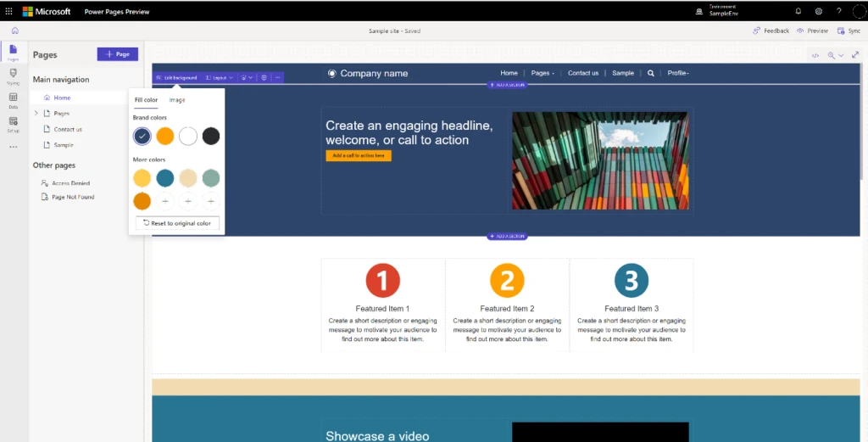868x442 pixels.
Task: Click the red number 1 circle icon
Action: (382, 280)
